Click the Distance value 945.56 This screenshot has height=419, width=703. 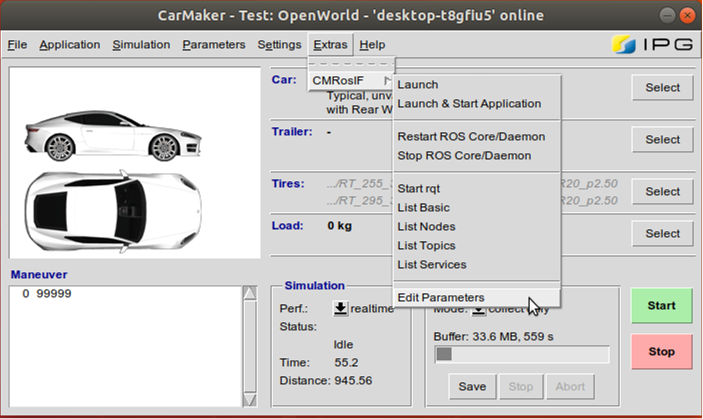pyautogui.click(x=353, y=381)
